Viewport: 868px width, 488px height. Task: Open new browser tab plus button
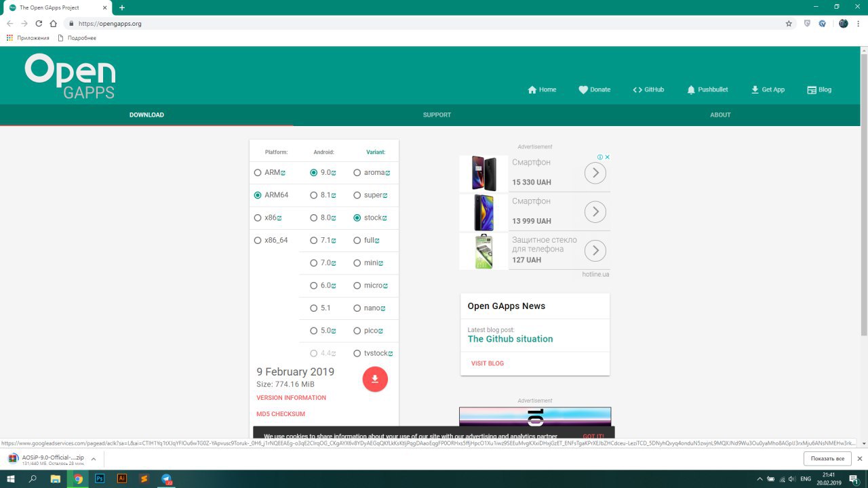122,7
